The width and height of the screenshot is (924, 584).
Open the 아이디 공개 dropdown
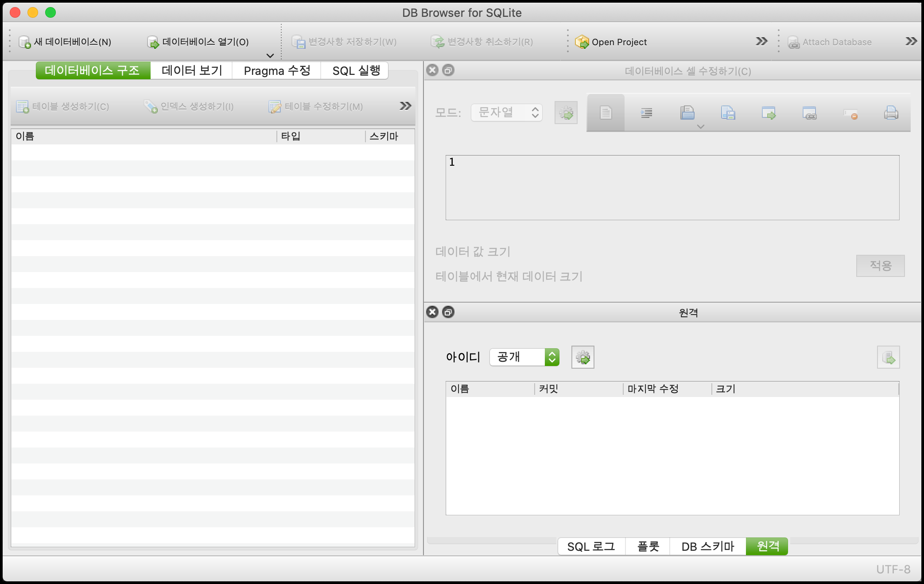pos(524,357)
